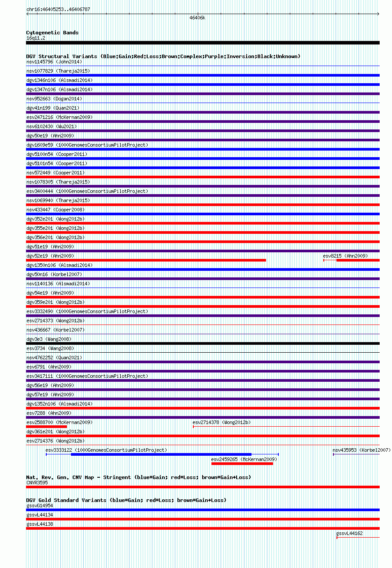
Task: Click the DGV Structural Variants track title
Action: pos(163,56)
